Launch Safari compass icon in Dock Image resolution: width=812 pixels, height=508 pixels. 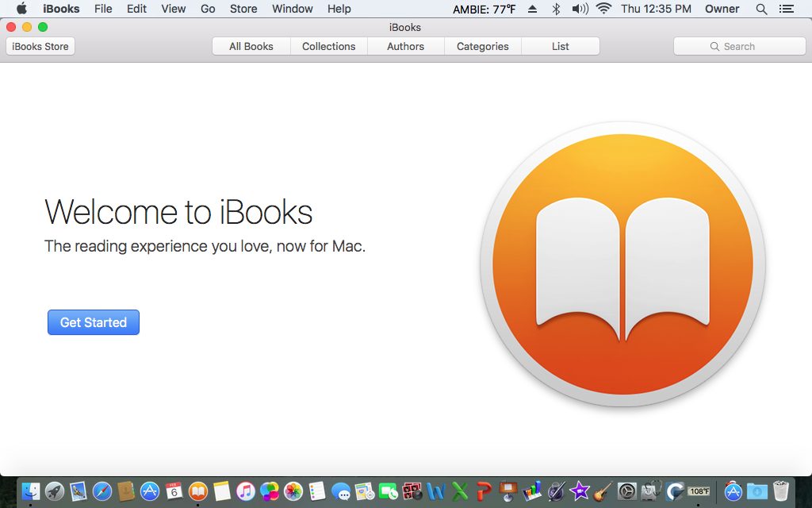point(102,491)
